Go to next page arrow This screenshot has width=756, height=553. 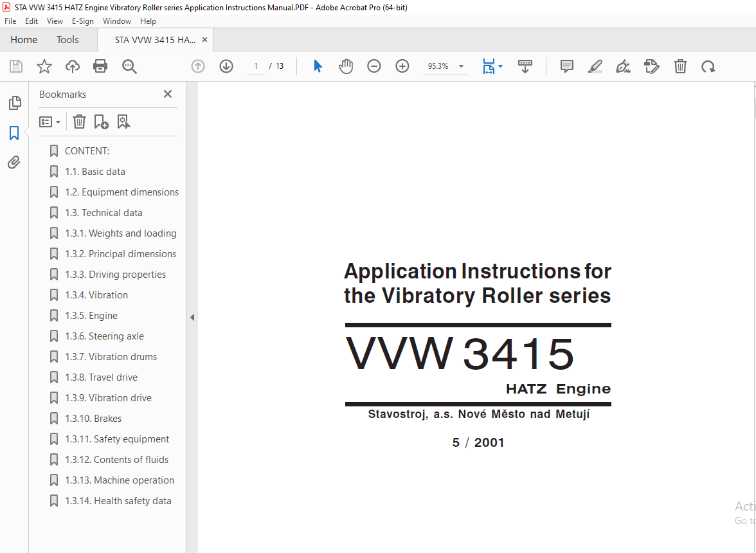pos(226,66)
